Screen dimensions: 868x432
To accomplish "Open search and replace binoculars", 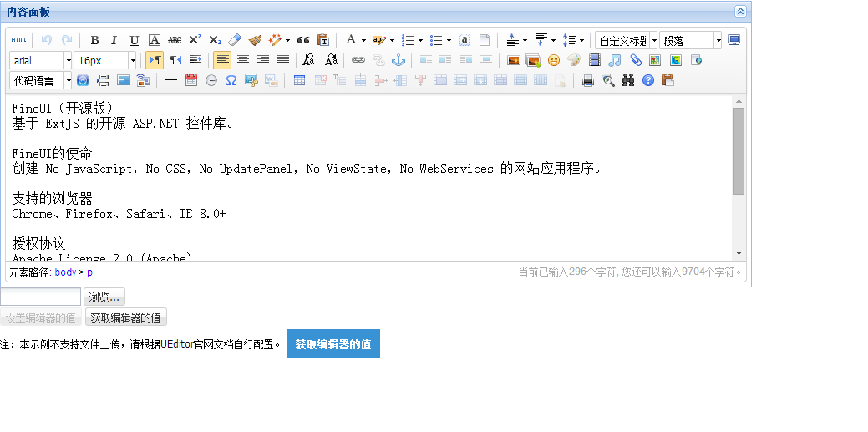I will coord(627,80).
